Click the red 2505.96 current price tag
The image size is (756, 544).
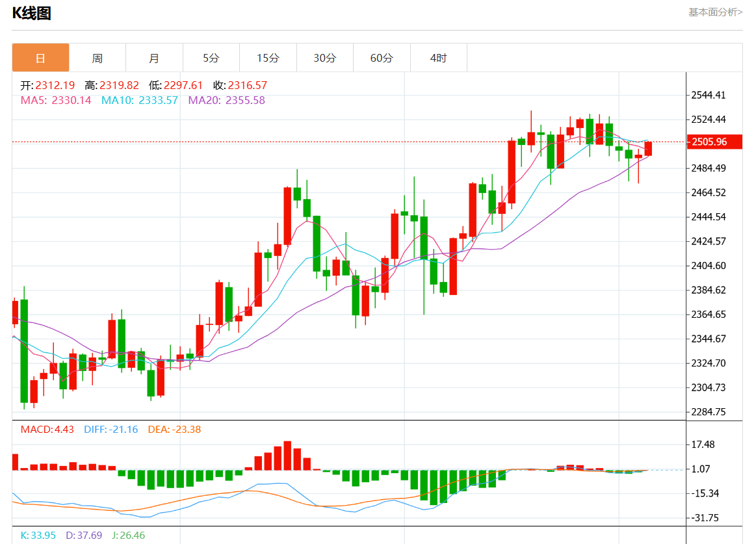coord(710,142)
